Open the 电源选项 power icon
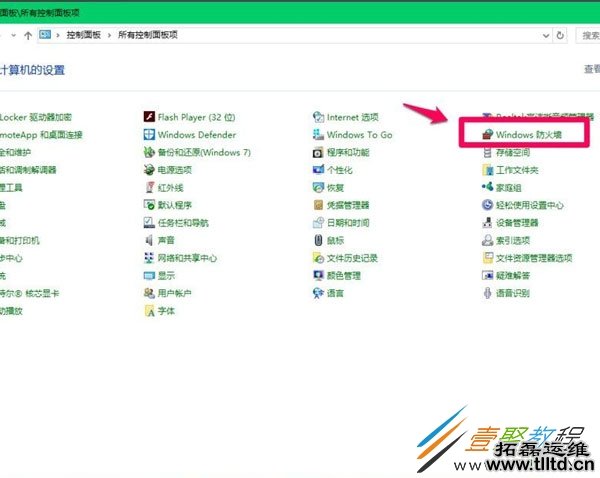Screen dimensions: 600x478 click(x=149, y=170)
